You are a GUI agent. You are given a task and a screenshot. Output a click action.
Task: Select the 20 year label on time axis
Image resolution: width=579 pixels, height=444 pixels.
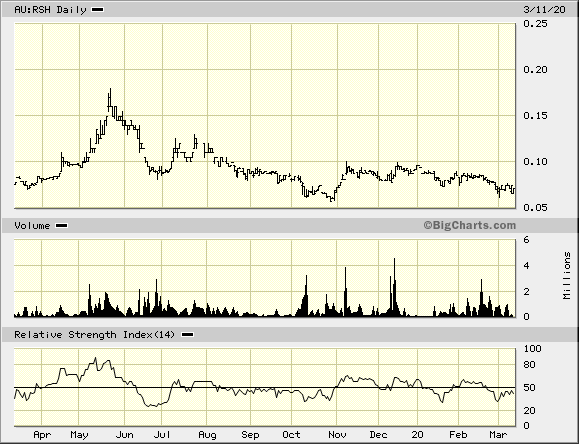pos(417,435)
